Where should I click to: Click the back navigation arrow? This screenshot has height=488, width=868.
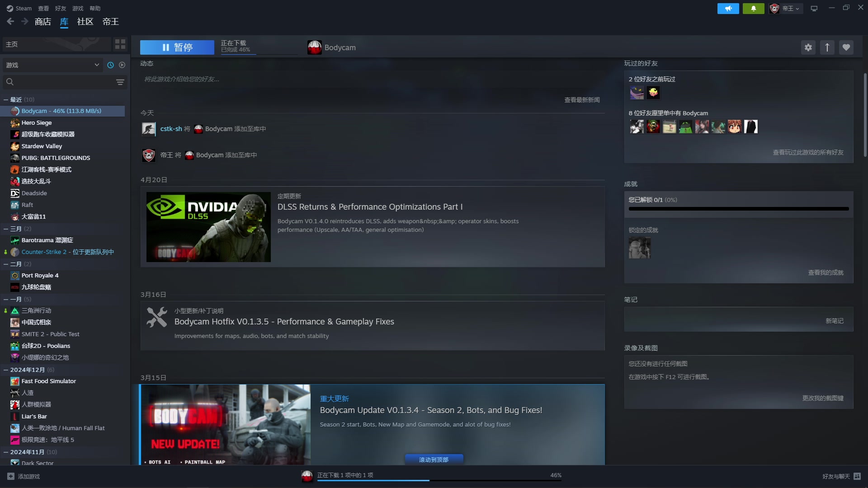[x=10, y=21]
